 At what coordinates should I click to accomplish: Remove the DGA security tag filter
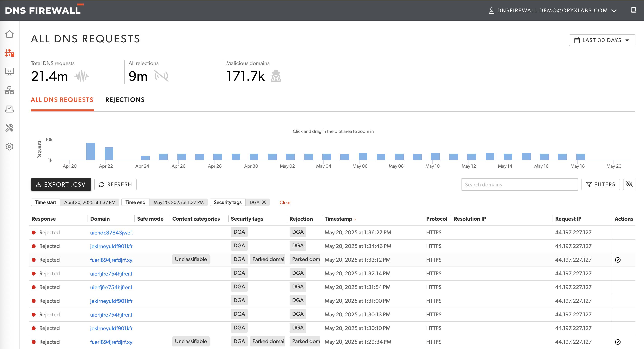pos(264,202)
